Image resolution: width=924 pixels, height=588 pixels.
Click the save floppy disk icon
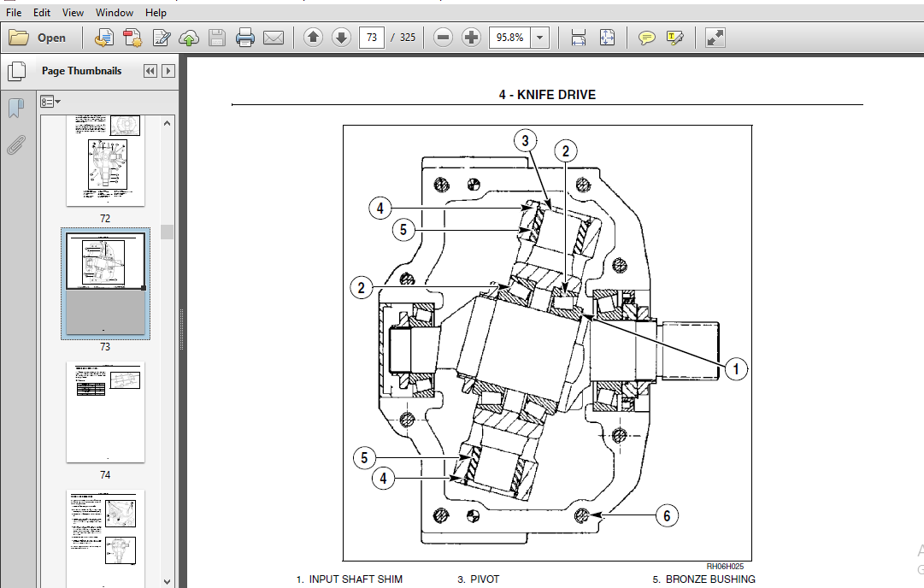pos(217,38)
